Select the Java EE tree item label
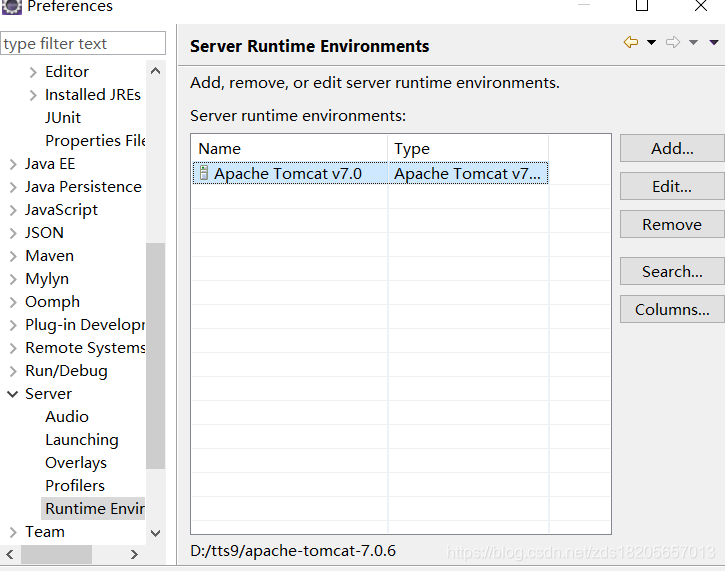The height and width of the screenshot is (571, 725). [x=50, y=164]
